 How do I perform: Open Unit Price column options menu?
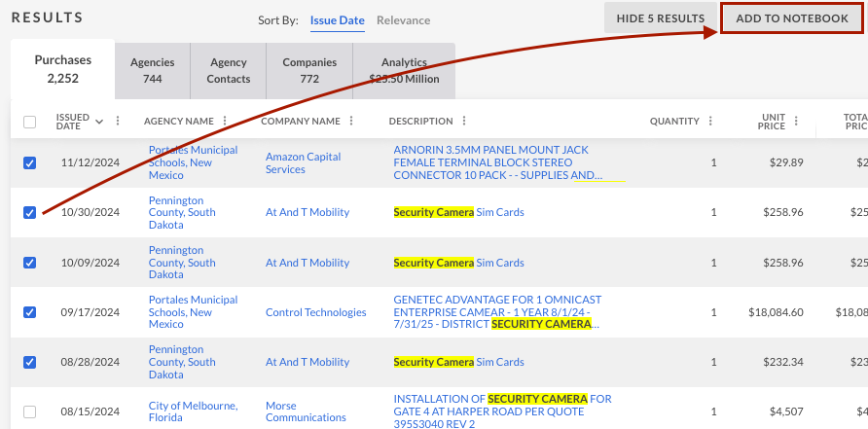click(797, 122)
